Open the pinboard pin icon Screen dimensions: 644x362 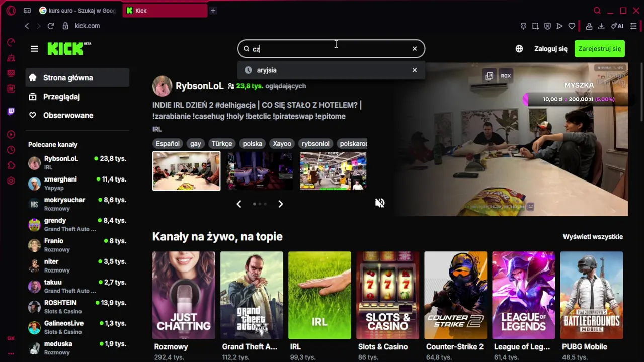[x=523, y=26]
